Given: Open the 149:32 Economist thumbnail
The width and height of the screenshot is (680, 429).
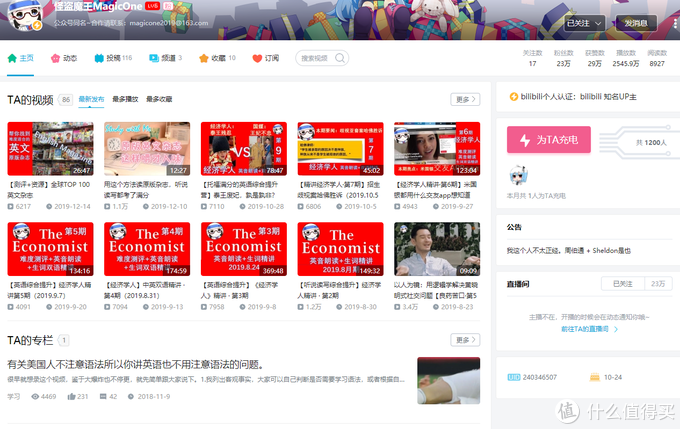Looking at the screenshot, I should pyautogui.click(x=340, y=249).
